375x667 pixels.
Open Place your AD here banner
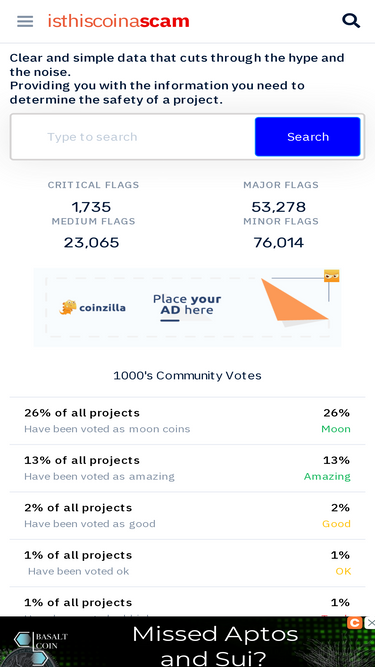pyautogui.click(x=187, y=307)
